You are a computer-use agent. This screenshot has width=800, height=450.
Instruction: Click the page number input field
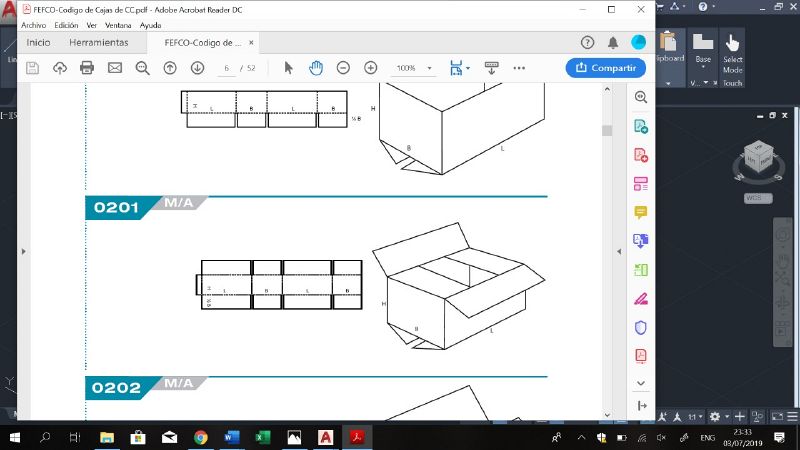point(227,68)
